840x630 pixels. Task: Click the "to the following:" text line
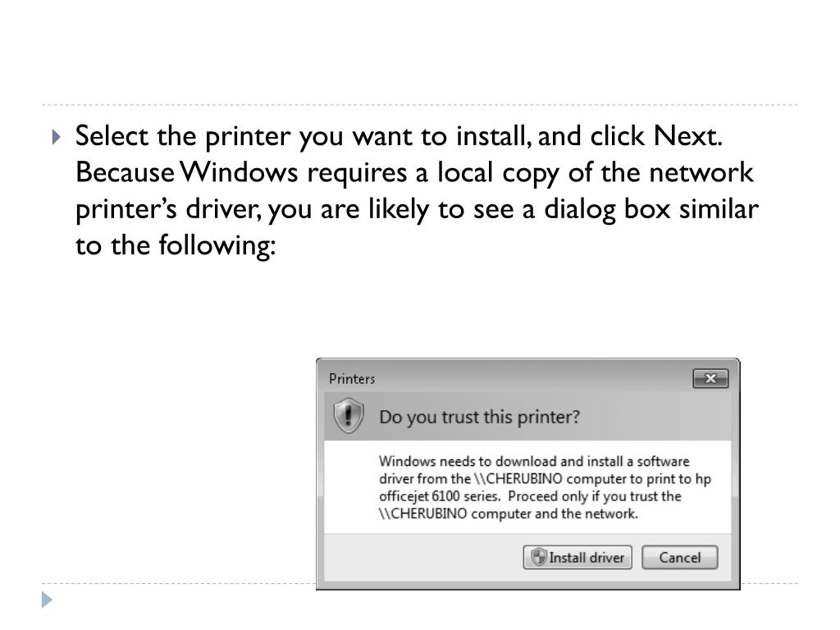[176, 246]
